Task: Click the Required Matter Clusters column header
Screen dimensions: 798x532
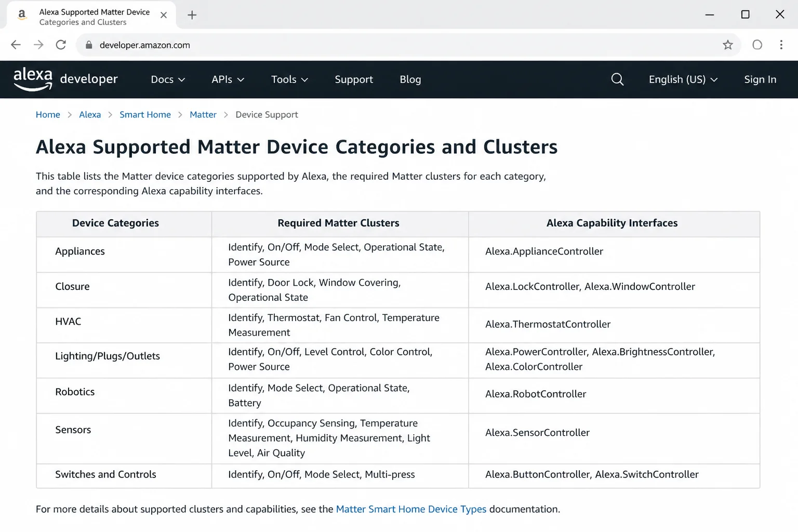Action: pos(340,224)
